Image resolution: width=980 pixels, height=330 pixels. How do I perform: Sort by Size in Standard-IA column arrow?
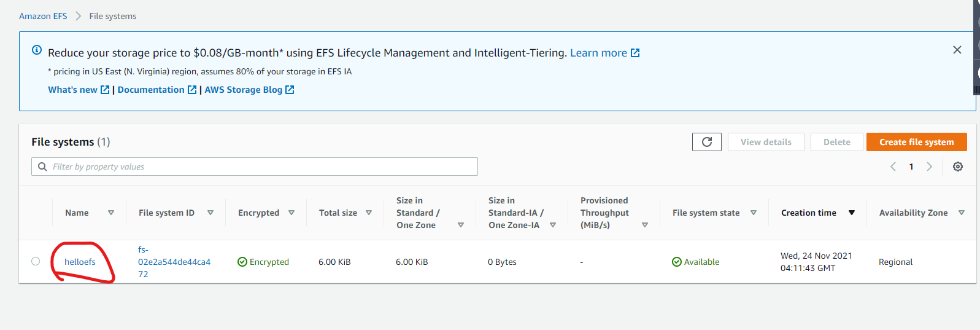coord(553,225)
